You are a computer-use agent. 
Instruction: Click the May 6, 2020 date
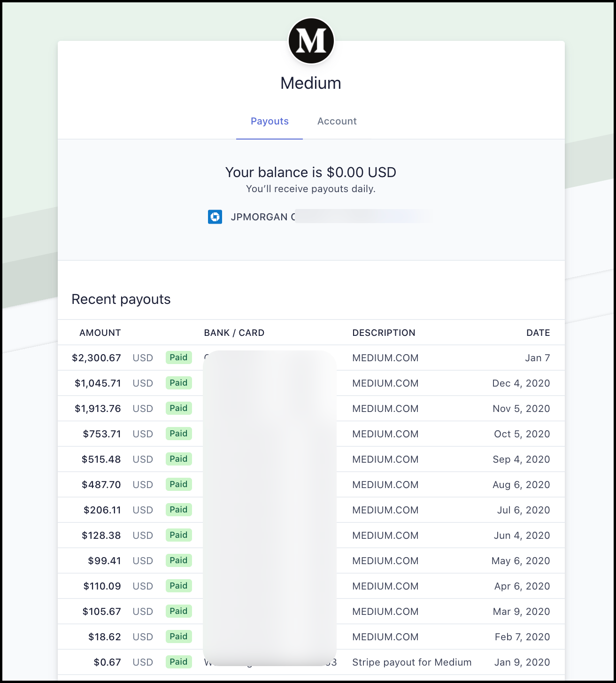(x=521, y=561)
